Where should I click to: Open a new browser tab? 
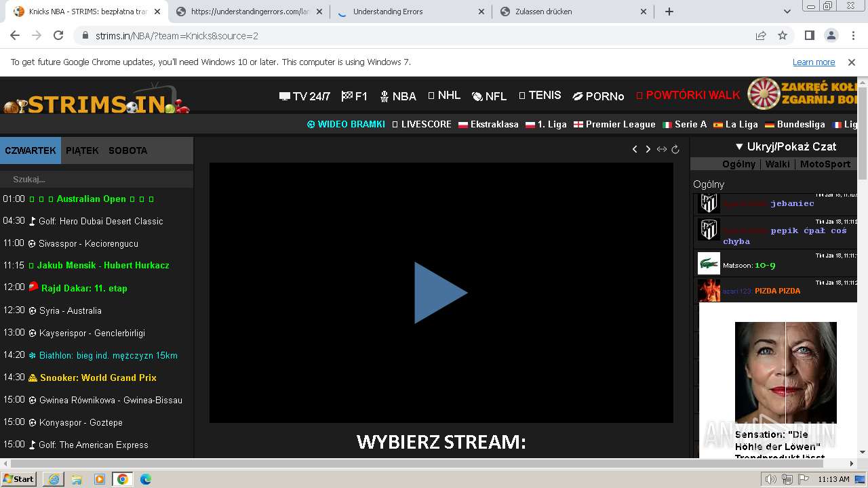point(669,12)
